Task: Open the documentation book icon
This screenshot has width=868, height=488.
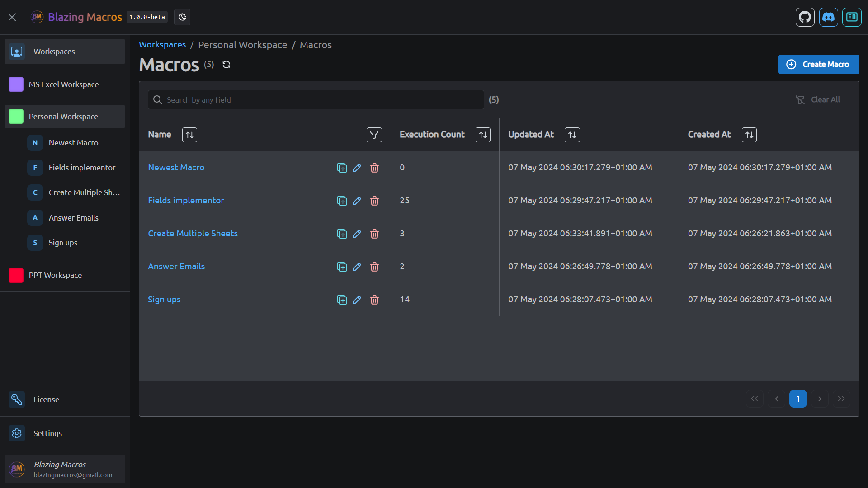Action: click(x=852, y=17)
